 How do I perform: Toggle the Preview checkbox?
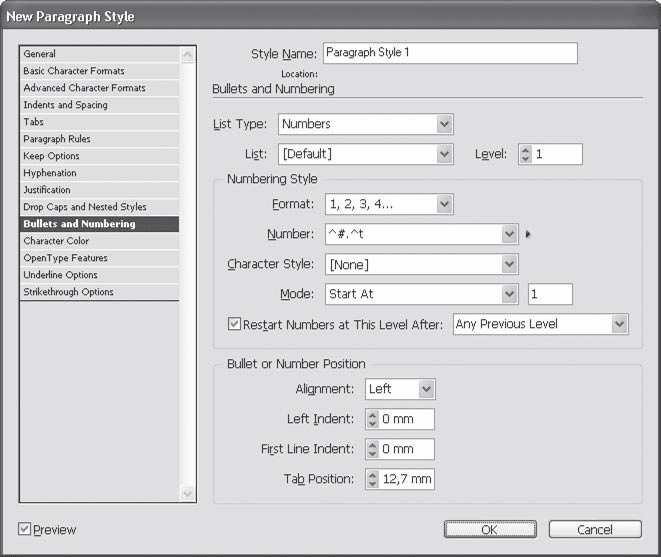(25, 529)
